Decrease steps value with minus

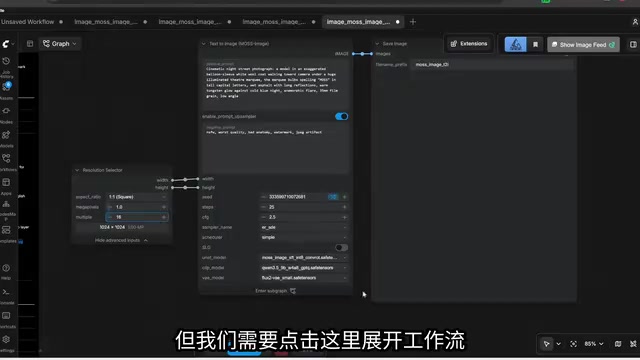click(263, 207)
